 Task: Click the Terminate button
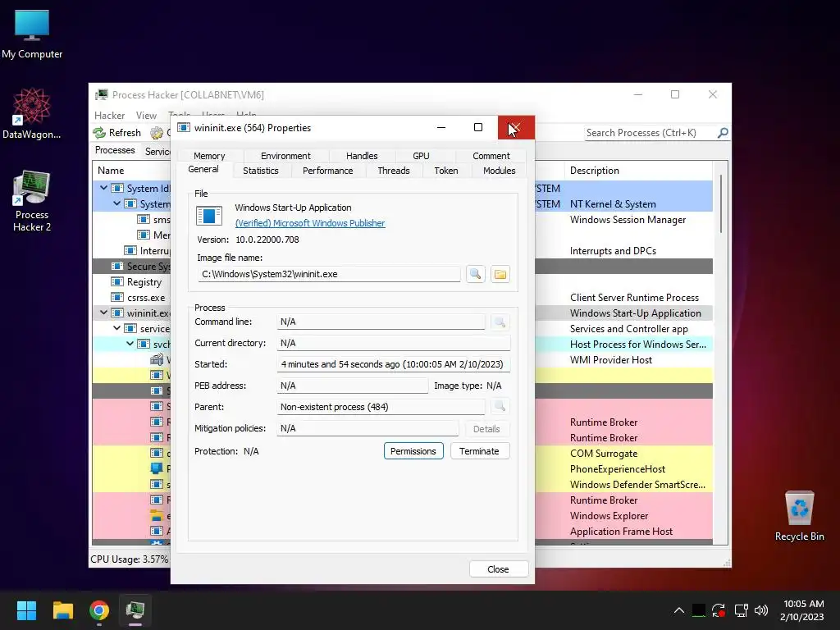[x=479, y=451]
